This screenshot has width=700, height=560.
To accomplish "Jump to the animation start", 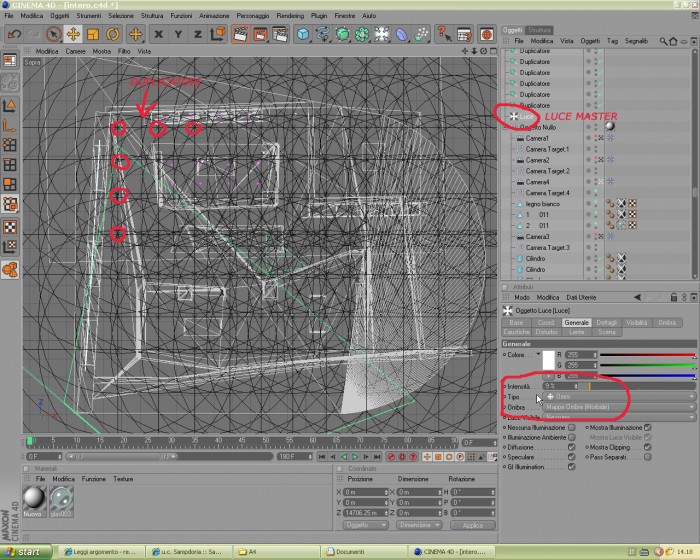I will point(322,457).
